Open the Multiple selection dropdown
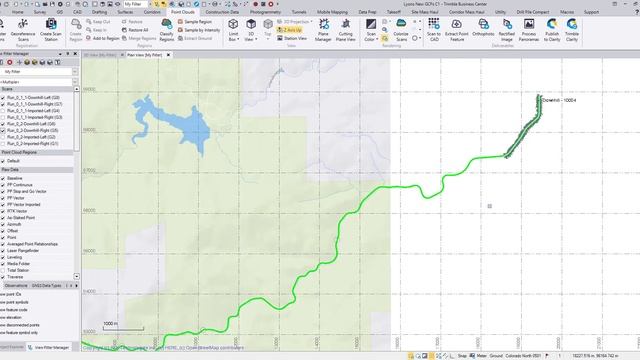Viewport: 640px width, 360px height. (75, 82)
